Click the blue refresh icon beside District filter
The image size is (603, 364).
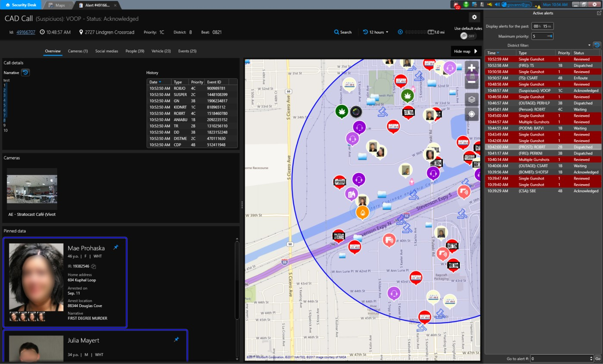pyautogui.click(x=597, y=45)
